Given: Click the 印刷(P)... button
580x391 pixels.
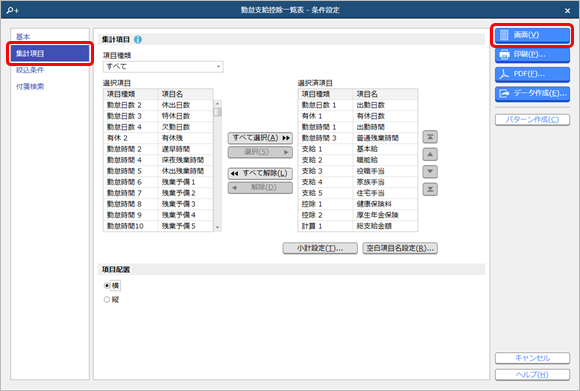Looking at the screenshot, I should (532, 55).
